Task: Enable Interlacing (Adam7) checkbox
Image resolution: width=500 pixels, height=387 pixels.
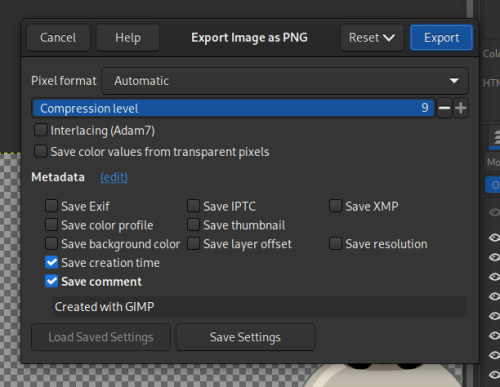Action: [x=41, y=130]
